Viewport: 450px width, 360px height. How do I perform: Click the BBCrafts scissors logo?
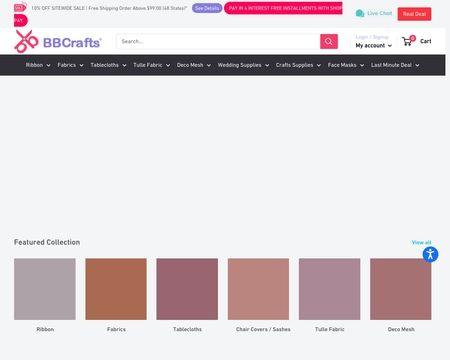(26, 41)
